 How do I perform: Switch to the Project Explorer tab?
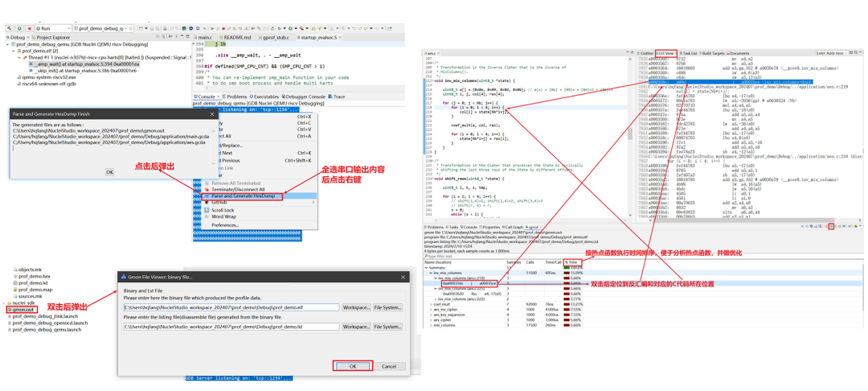(x=51, y=37)
